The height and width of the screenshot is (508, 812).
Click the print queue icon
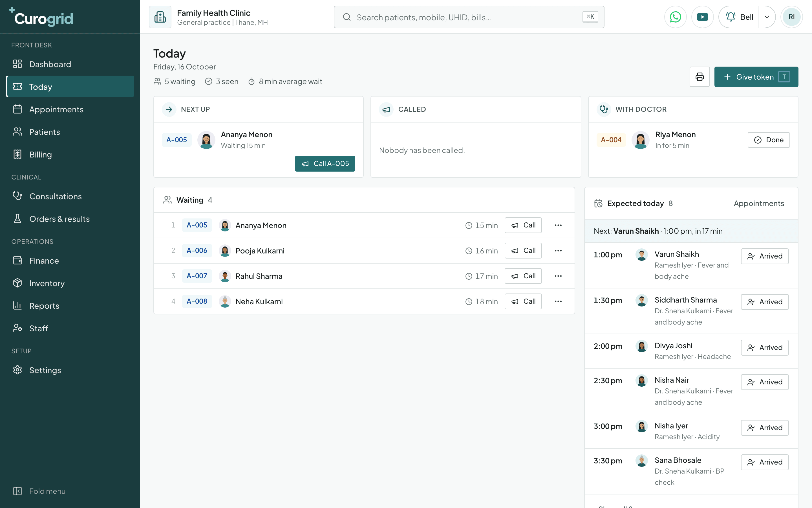click(700, 76)
